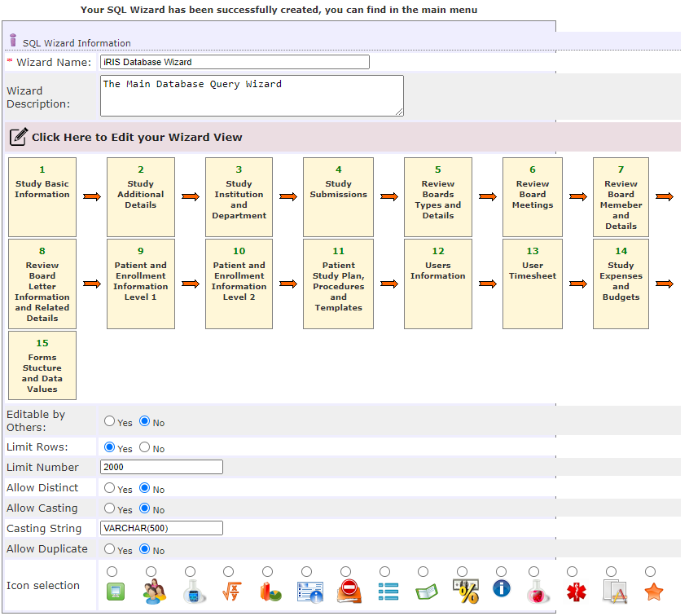Viewport: 689px width, 616px height.
Task: Click the Casting String field VARCHAR(500)
Action: click(x=161, y=528)
